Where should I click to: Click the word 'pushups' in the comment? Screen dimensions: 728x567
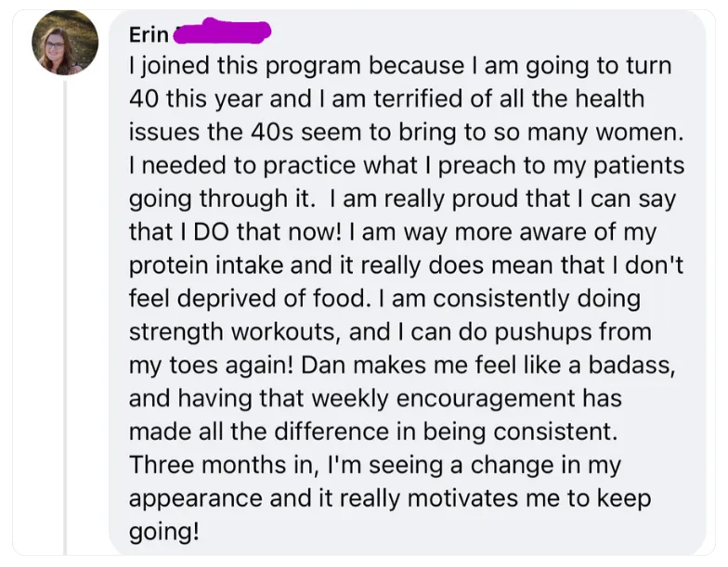click(542, 332)
